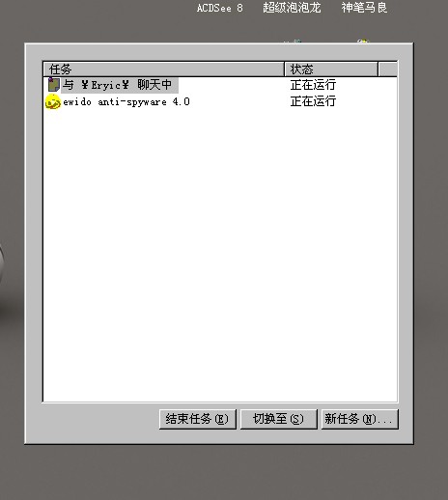Click the 结束任务(E) button
The height and width of the screenshot is (500, 448).
click(x=198, y=419)
